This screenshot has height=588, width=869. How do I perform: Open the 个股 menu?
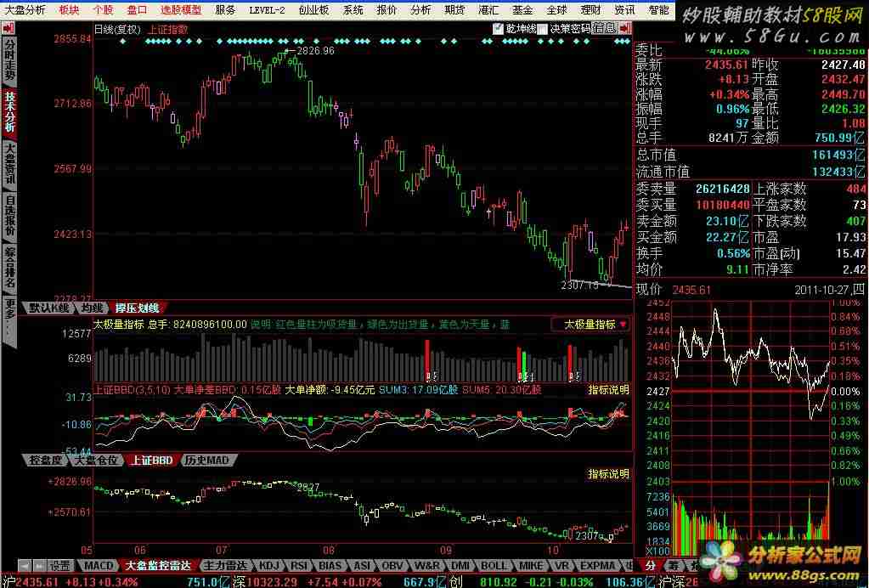click(x=103, y=10)
